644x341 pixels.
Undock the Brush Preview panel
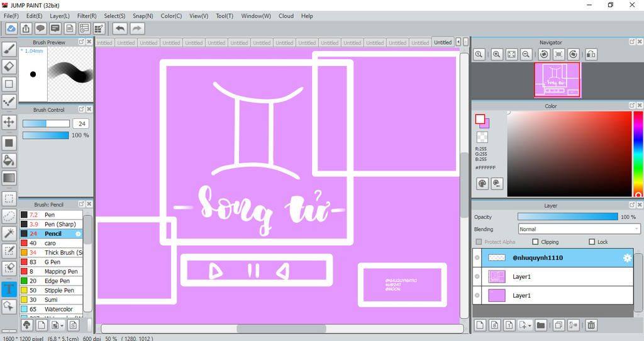click(81, 42)
